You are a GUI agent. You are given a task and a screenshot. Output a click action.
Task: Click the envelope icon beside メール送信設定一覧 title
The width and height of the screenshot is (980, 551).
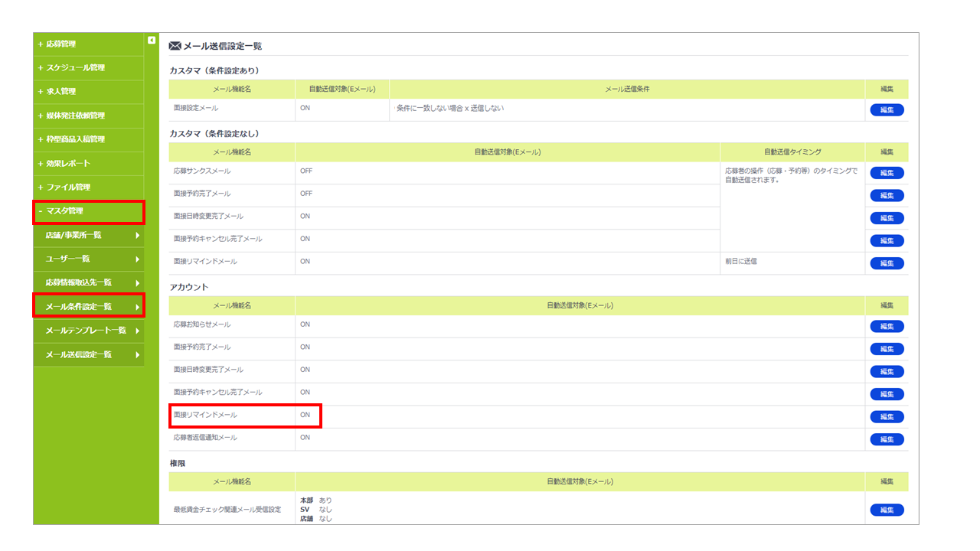tap(175, 46)
